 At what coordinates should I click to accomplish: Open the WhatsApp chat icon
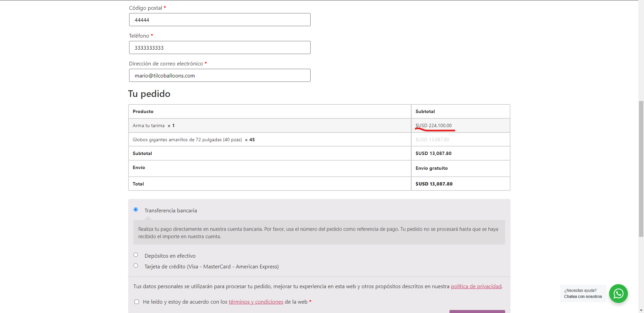618,294
